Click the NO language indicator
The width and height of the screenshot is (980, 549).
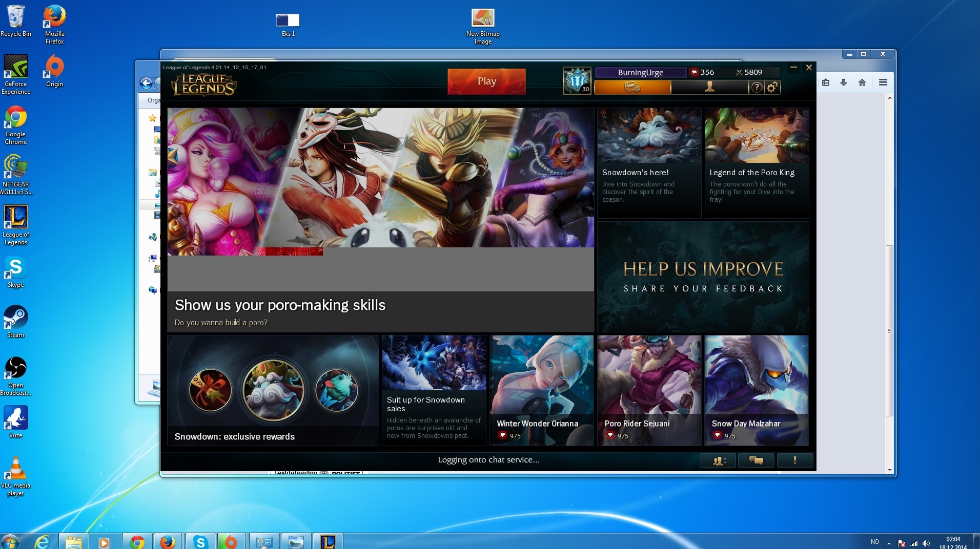coord(874,542)
